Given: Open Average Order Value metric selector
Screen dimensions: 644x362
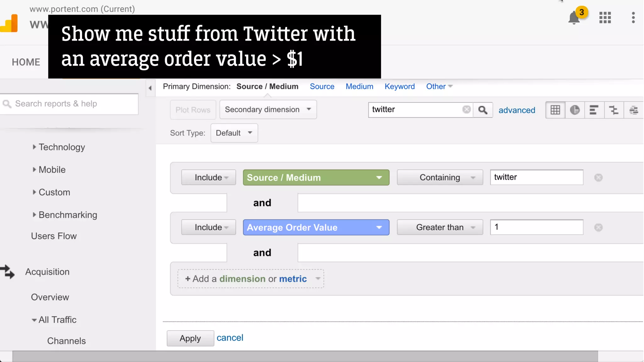Looking at the screenshot, I should click(x=316, y=227).
